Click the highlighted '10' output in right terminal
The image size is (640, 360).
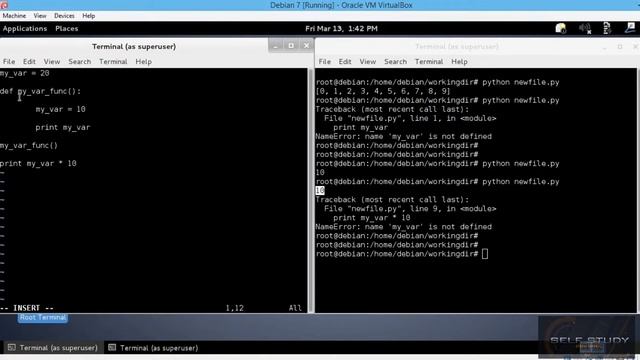coord(320,191)
